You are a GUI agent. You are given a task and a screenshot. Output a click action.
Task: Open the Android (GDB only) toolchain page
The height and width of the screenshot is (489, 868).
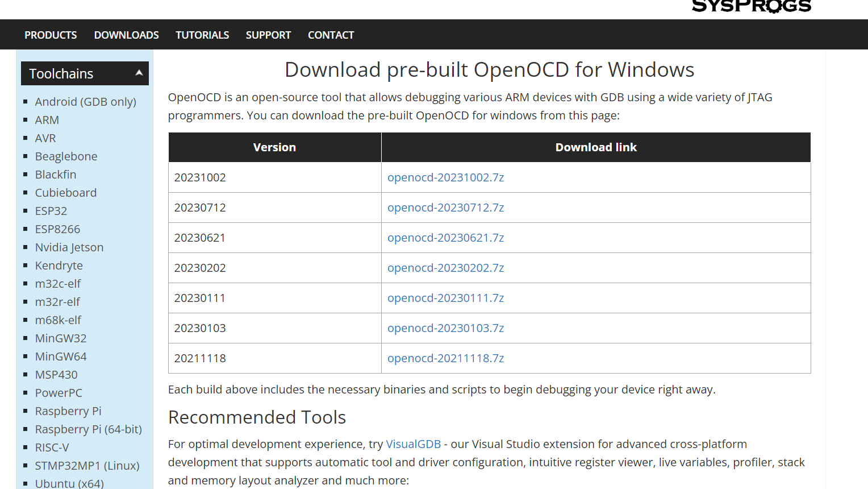pos(86,101)
